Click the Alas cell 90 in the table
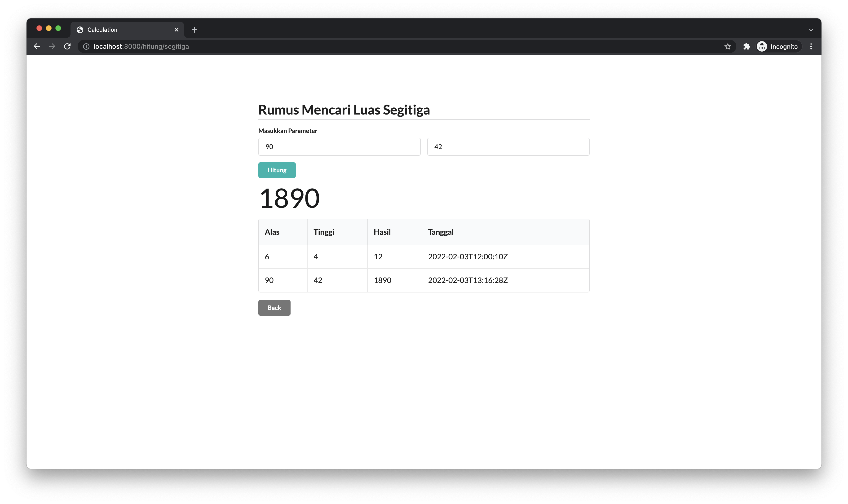This screenshot has height=504, width=848. 283,281
